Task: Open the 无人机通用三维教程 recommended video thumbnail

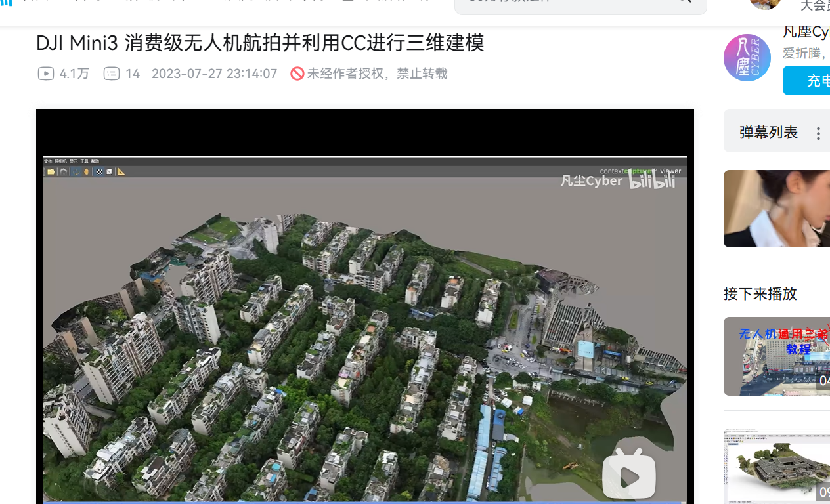Action: click(777, 356)
